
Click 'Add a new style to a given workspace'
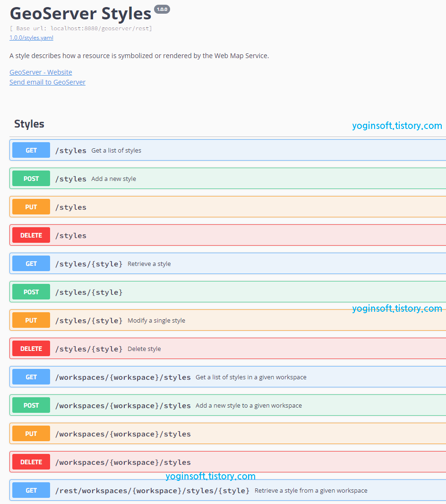pyautogui.click(x=249, y=405)
